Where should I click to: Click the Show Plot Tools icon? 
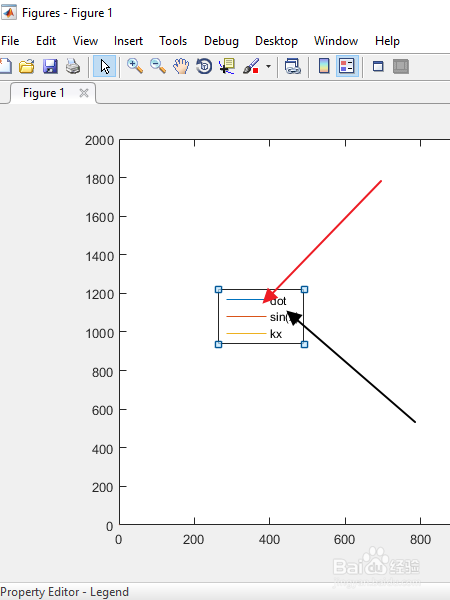point(401,67)
